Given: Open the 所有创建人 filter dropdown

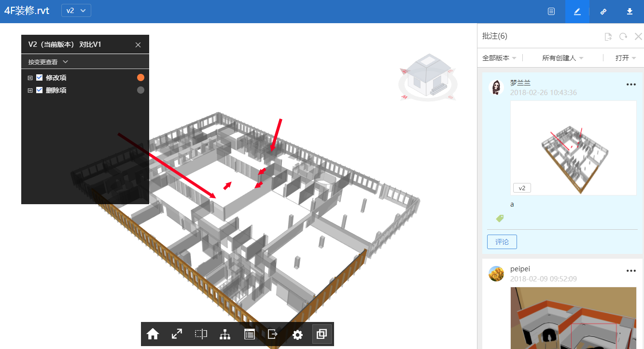Looking at the screenshot, I should pos(562,58).
